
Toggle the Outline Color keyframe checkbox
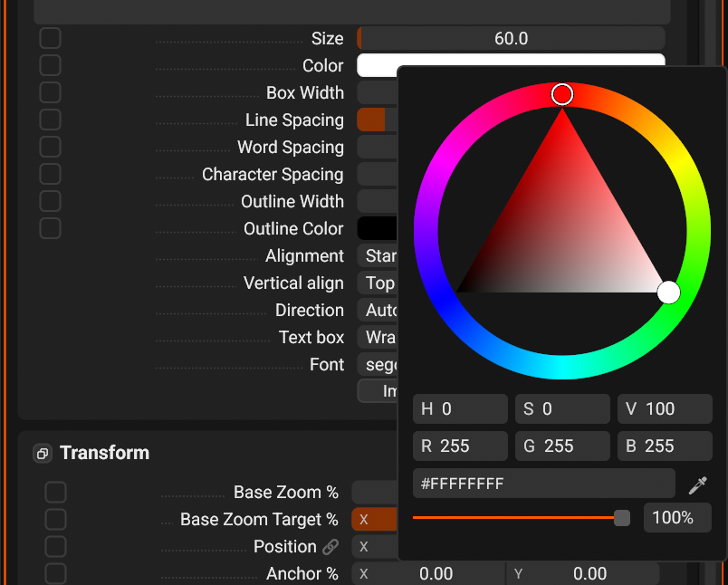coord(50,228)
